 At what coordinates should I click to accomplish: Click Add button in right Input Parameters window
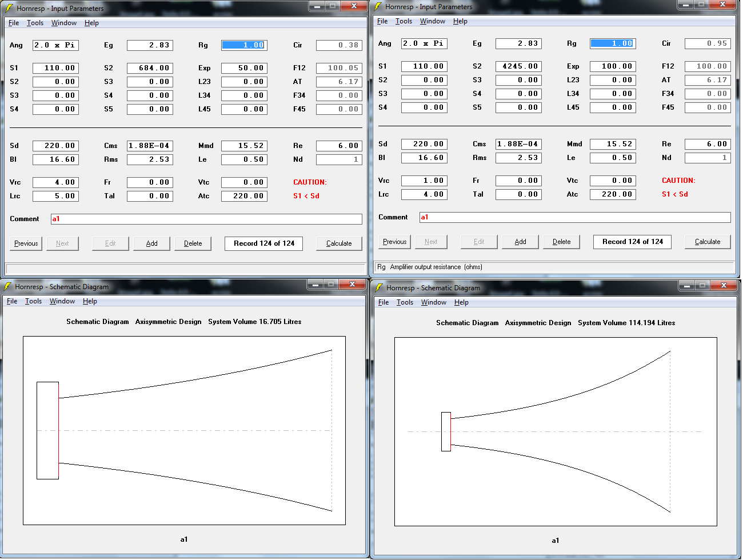tap(520, 242)
